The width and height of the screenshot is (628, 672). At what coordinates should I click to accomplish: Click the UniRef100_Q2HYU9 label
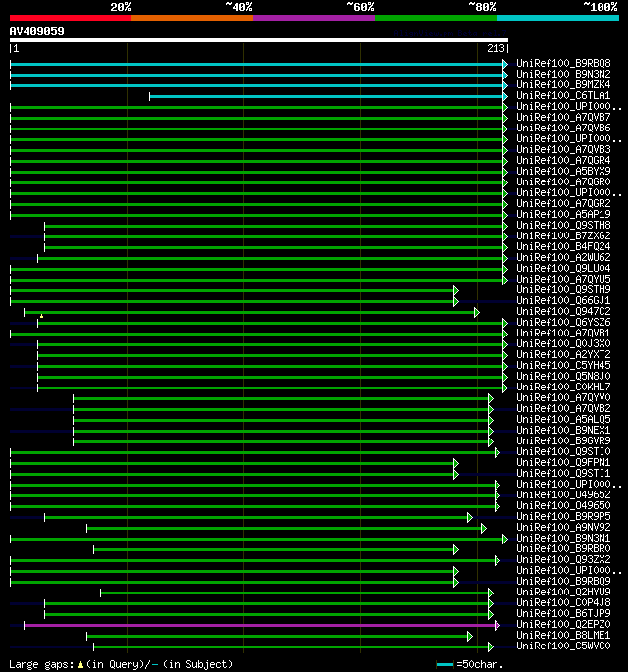coord(563,592)
